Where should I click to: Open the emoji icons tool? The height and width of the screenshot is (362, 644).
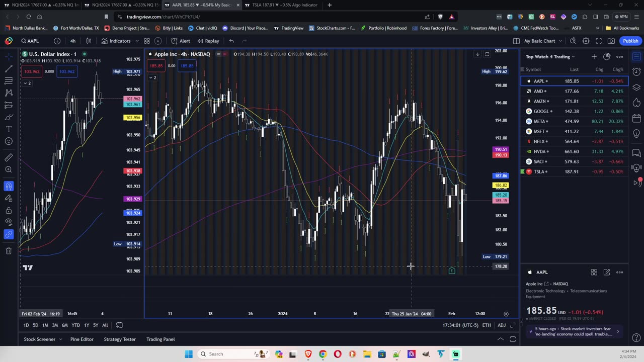9,141
